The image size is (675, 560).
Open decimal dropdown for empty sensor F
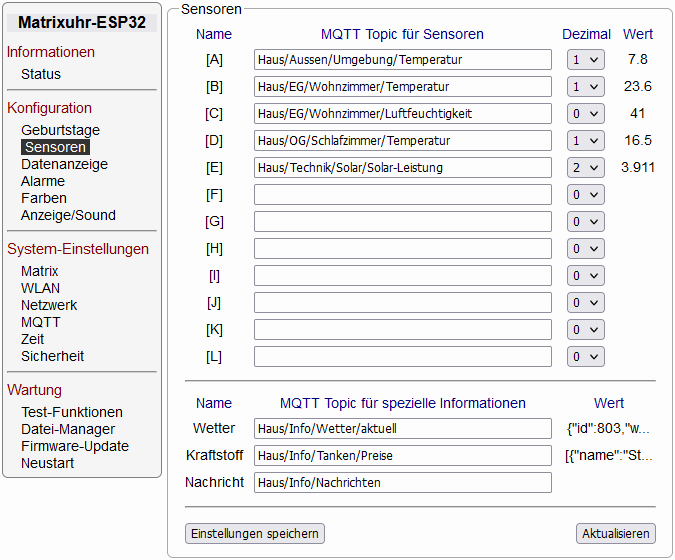[586, 195]
